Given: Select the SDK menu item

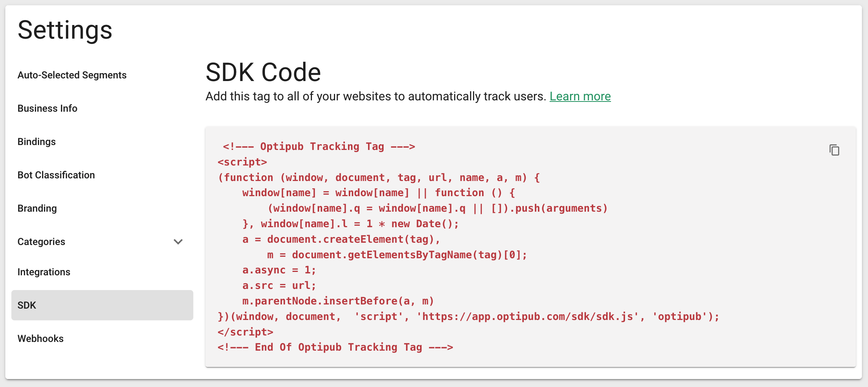Looking at the screenshot, I should [x=102, y=305].
